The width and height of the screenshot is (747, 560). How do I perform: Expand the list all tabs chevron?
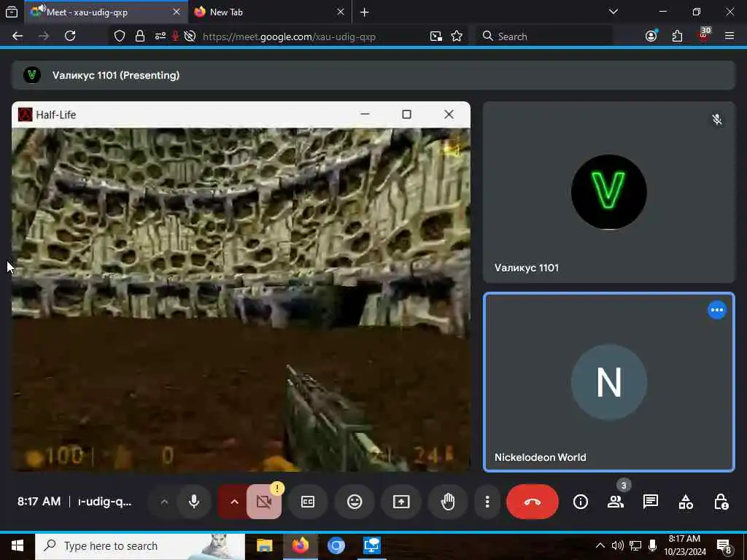613,12
